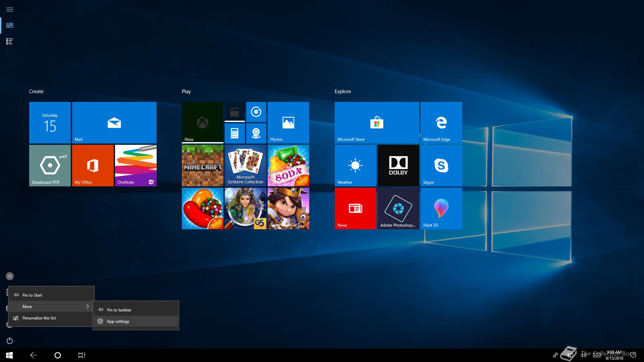Expand the hamburger menu at top left
644x362 pixels.
click(x=10, y=9)
